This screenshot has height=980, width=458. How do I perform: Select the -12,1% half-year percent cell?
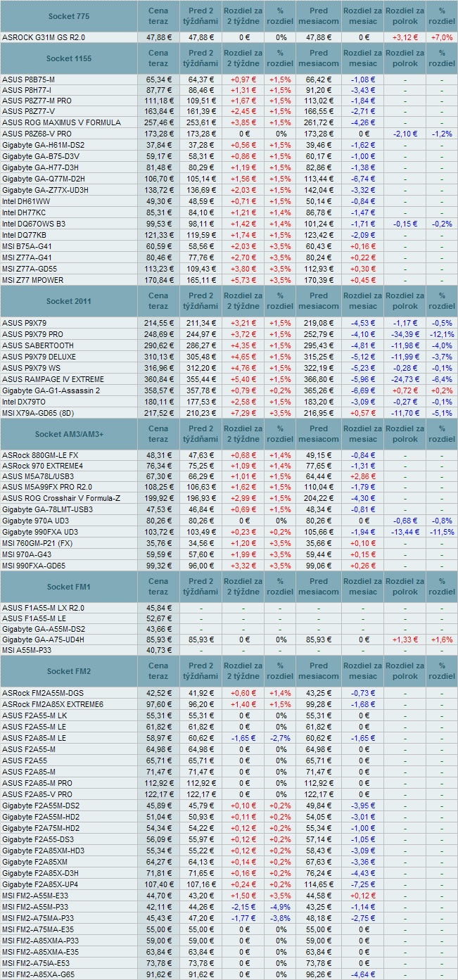coord(442,333)
